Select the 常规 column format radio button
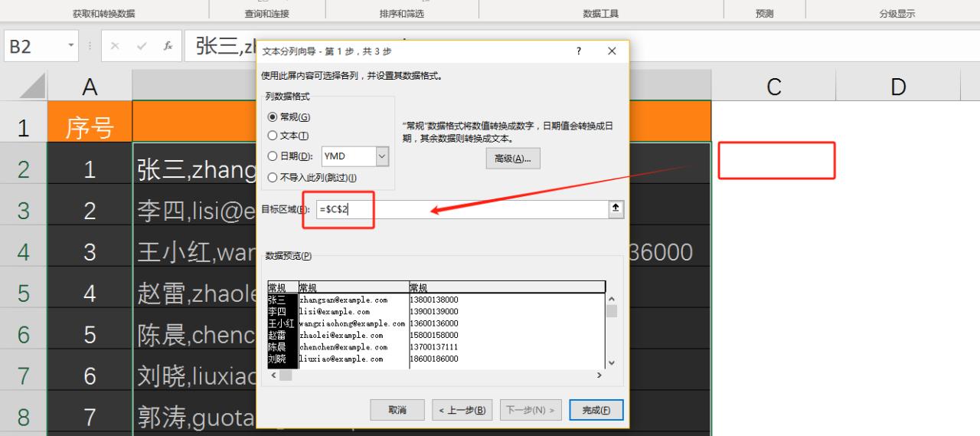Screen dimensions: 980x436 point(272,117)
